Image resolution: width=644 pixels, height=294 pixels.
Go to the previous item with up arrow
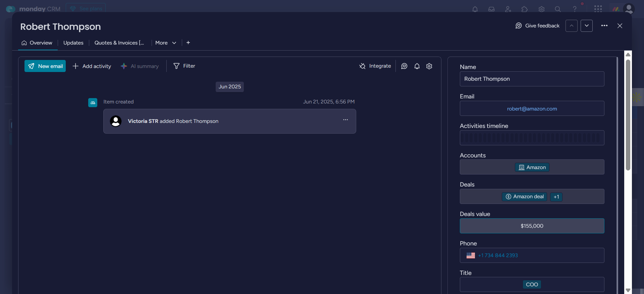coord(572,26)
